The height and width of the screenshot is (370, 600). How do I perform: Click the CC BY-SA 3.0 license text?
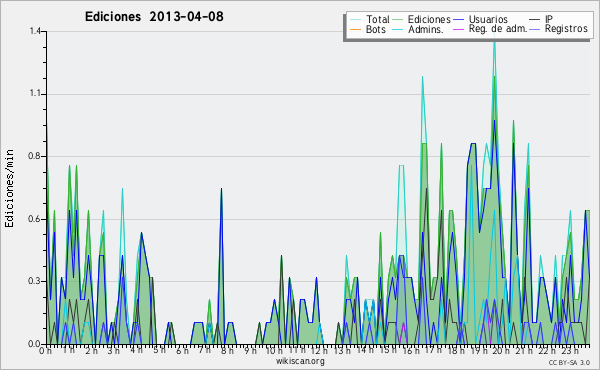pos(569,362)
